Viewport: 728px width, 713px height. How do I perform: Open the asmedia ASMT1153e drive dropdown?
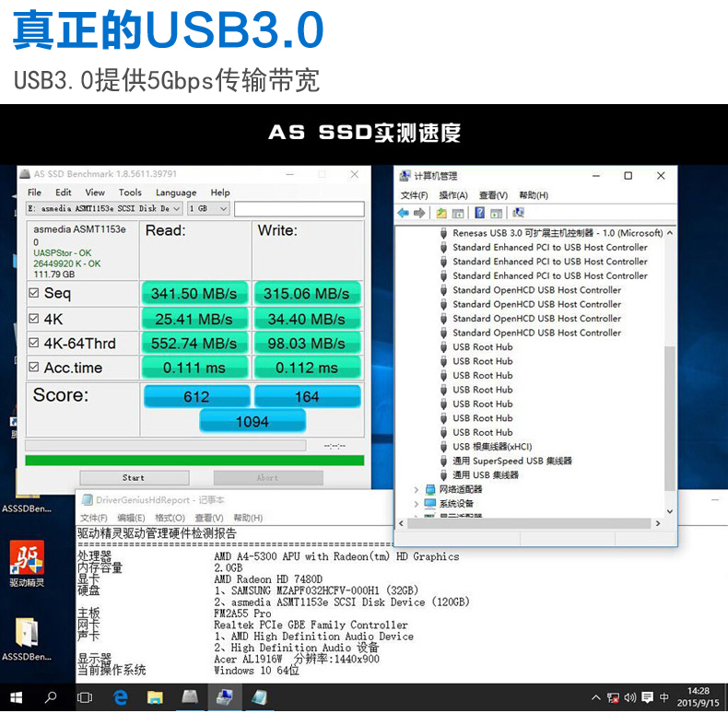(104, 209)
